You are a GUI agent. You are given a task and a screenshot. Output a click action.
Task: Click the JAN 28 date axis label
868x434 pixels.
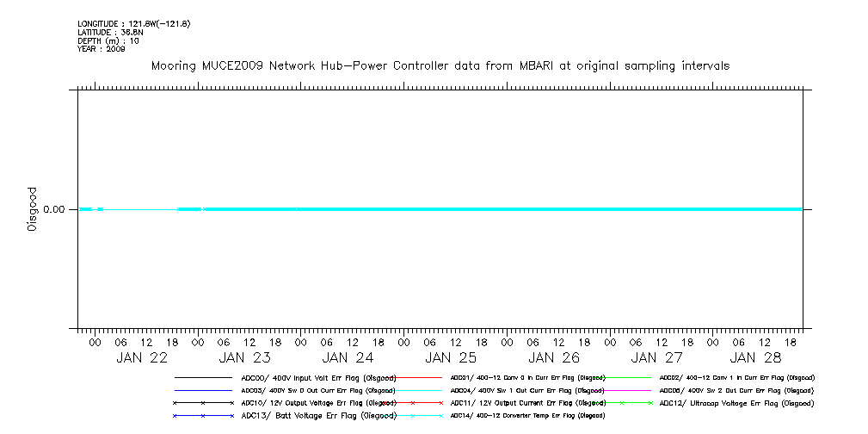(760, 357)
